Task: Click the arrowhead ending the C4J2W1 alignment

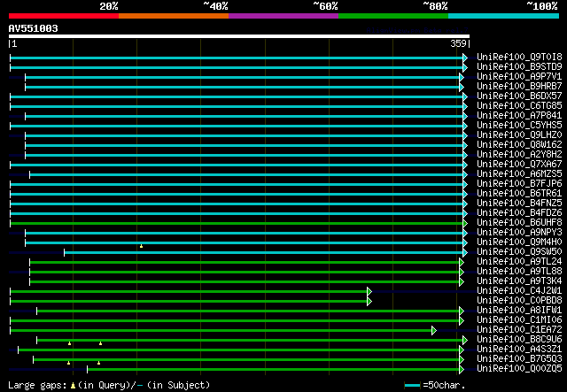Action: pos(369,291)
